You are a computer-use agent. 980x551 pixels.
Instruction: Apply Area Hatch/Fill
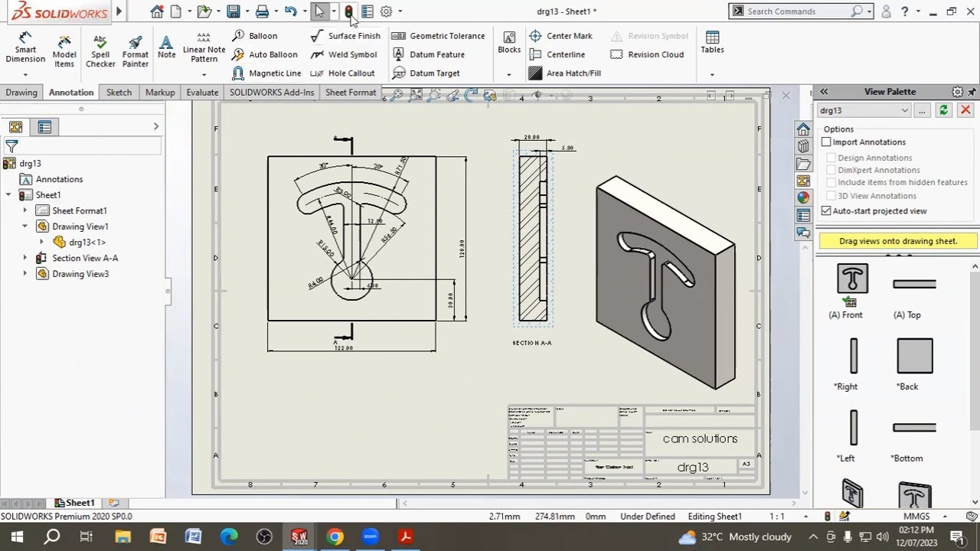click(564, 73)
